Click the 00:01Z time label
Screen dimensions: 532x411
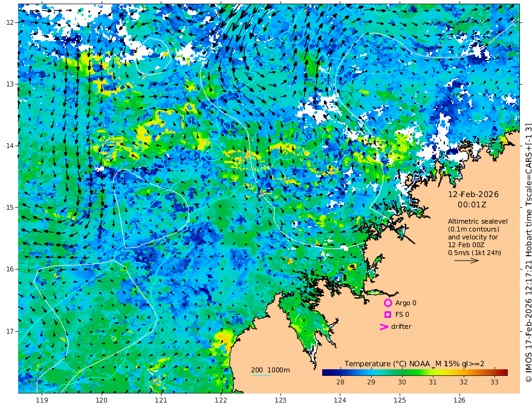472,205
